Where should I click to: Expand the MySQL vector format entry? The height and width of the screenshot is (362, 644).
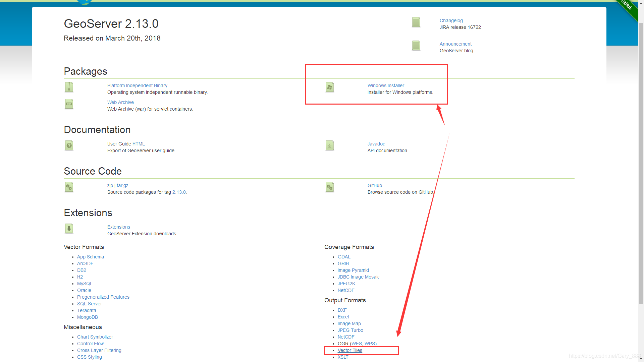[85, 283]
